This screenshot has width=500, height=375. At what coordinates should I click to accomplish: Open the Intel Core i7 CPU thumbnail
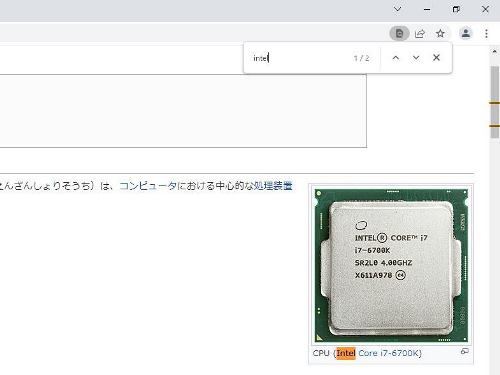pyautogui.click(x=391, y=265)
